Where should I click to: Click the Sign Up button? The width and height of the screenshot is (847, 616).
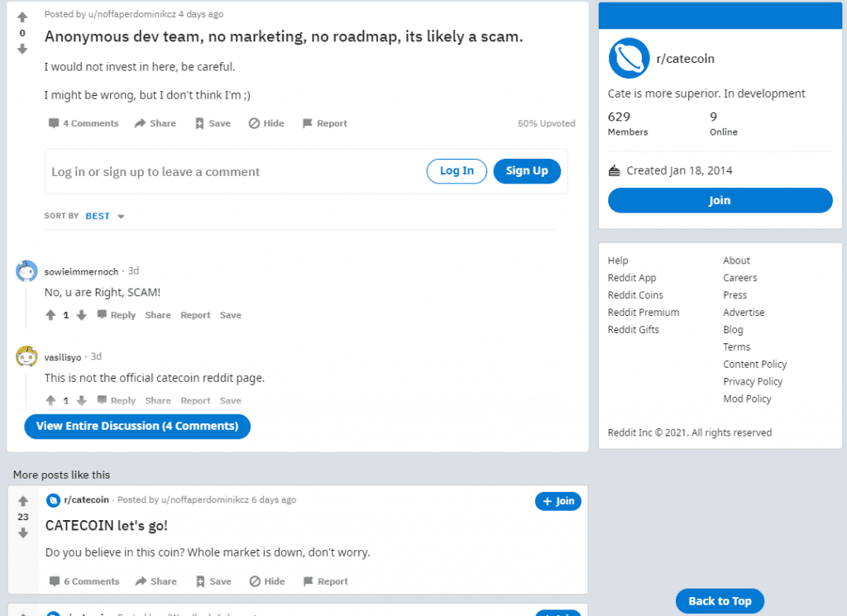pos(527,171)
